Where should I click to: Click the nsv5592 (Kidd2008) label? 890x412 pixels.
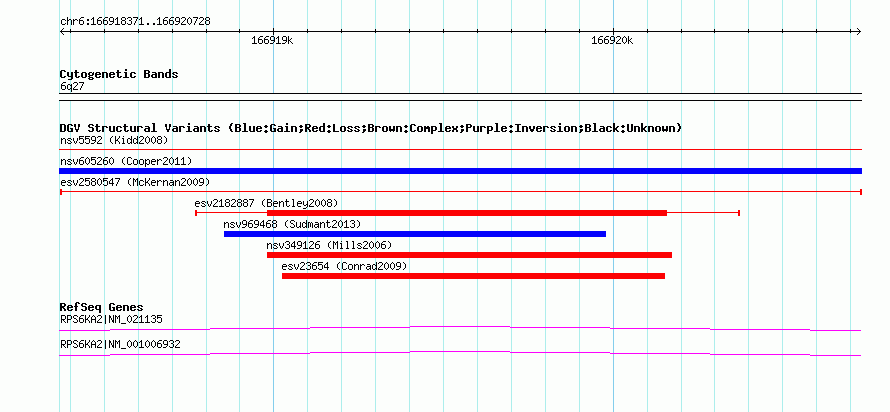(x=114, y=140)
